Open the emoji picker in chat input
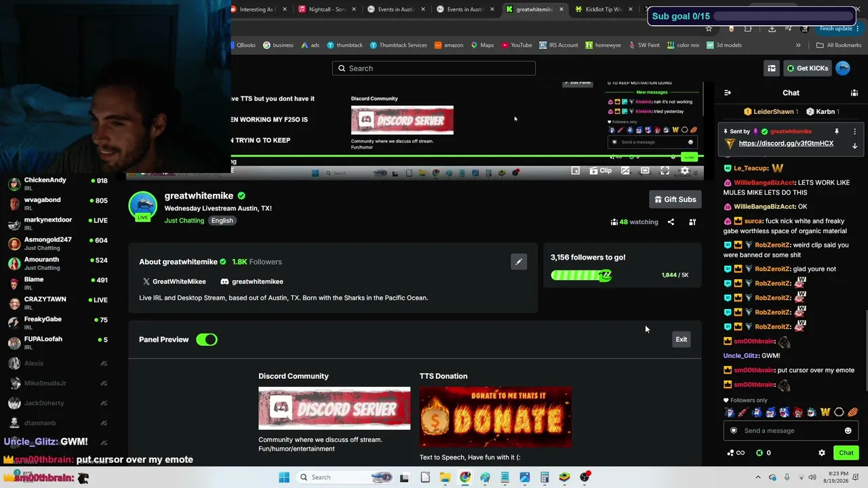 848,430
